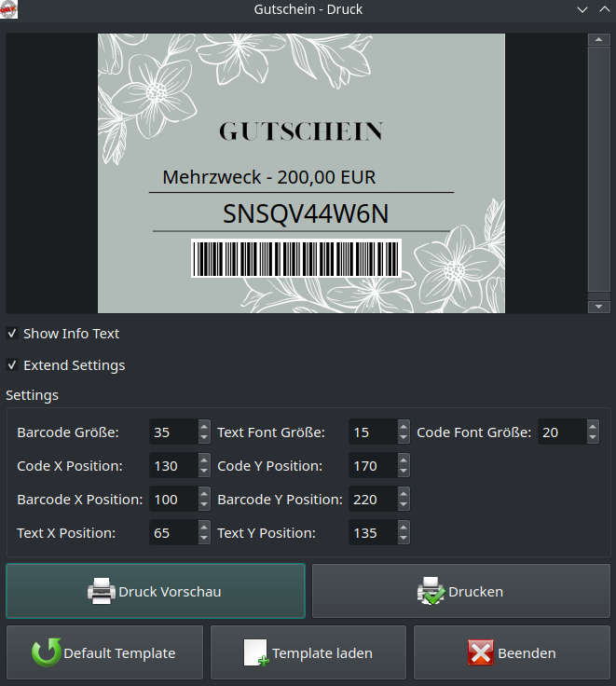
Task: Click the GUTSCHEIN heading in preview
Action: (301, 131)
